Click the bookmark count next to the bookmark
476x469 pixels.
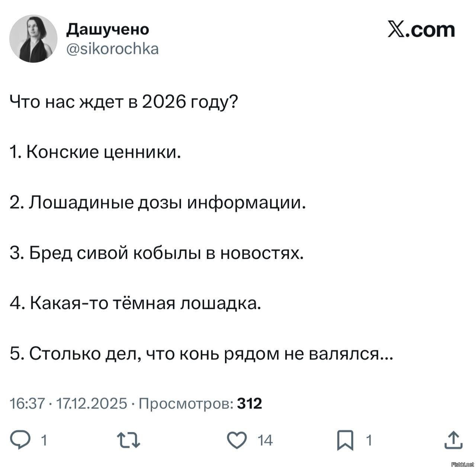(x=369, y=441)
